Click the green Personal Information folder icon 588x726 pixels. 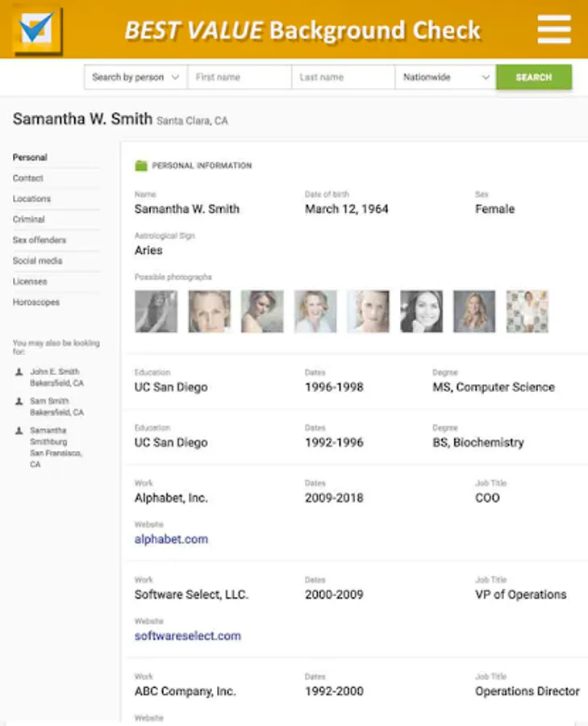point(141,165)
